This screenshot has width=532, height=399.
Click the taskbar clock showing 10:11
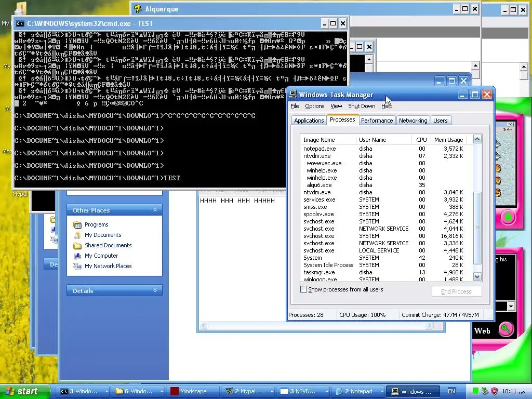tap(514, 391)
